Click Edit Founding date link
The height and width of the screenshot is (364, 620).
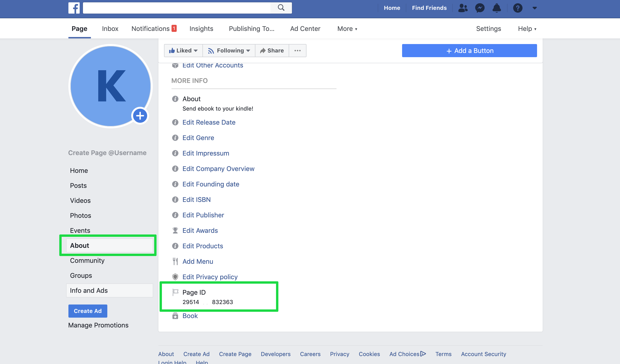211,184
